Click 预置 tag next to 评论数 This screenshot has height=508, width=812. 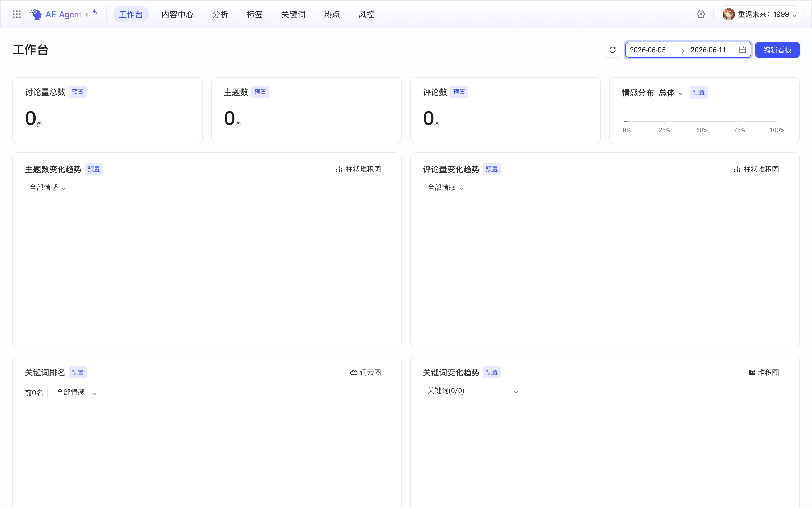click(459, 92)
